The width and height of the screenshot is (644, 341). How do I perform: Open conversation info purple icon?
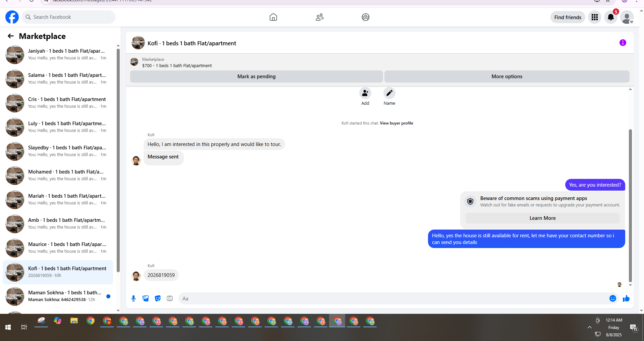pos(623,43)
